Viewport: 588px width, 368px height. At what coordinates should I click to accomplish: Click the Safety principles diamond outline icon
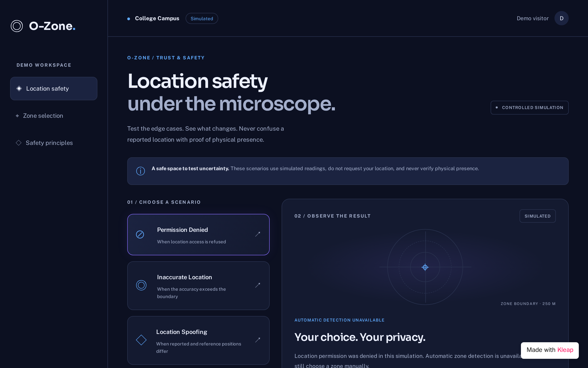pyautogui.click(x=19, y=143)
